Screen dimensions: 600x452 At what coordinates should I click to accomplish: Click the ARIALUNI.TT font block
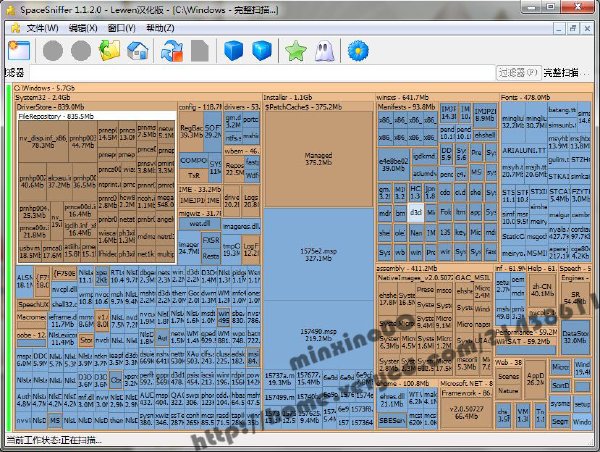pyautogui.click(x=524, y=151)
